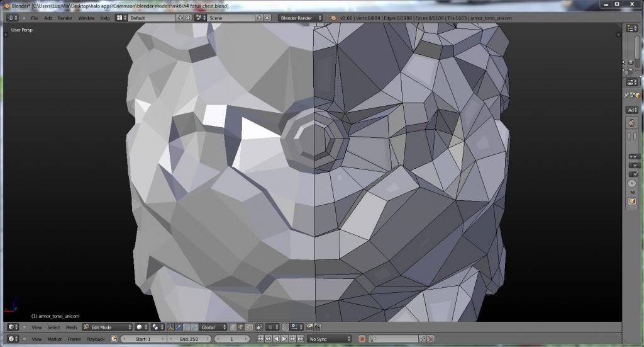Delete keyframe using the crossed key icon
Image resolution: width=644 pixels, height=347 pixels.
click(x=430, y=339)
